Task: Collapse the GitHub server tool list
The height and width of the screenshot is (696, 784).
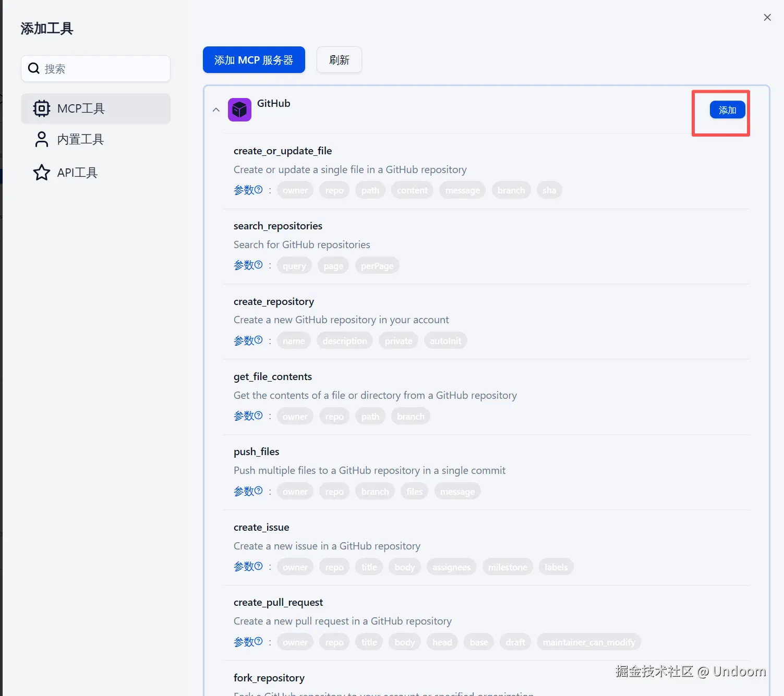Action: tap(216, 110)
